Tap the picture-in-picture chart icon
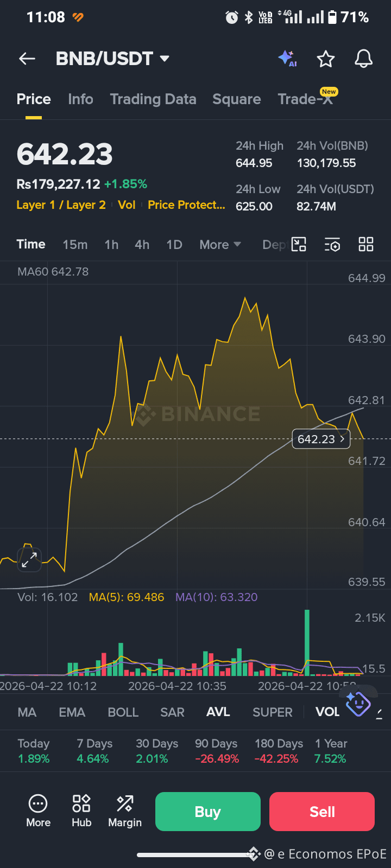 299,245
